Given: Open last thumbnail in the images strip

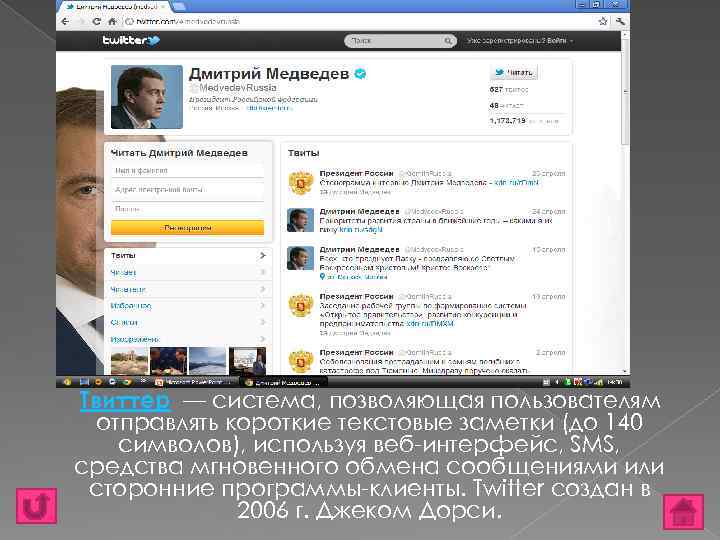Looking at the screenshot, I should (248, 360).
